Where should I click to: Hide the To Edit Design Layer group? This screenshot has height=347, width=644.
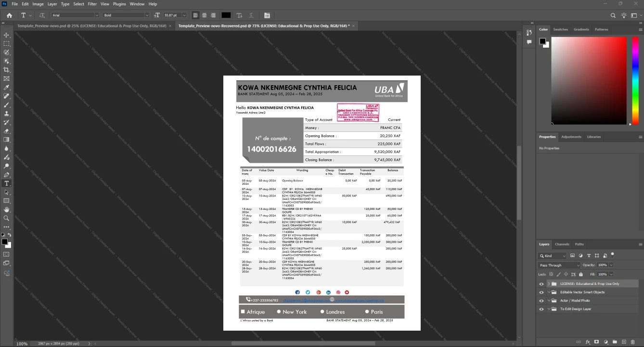[x=541, y=309]
